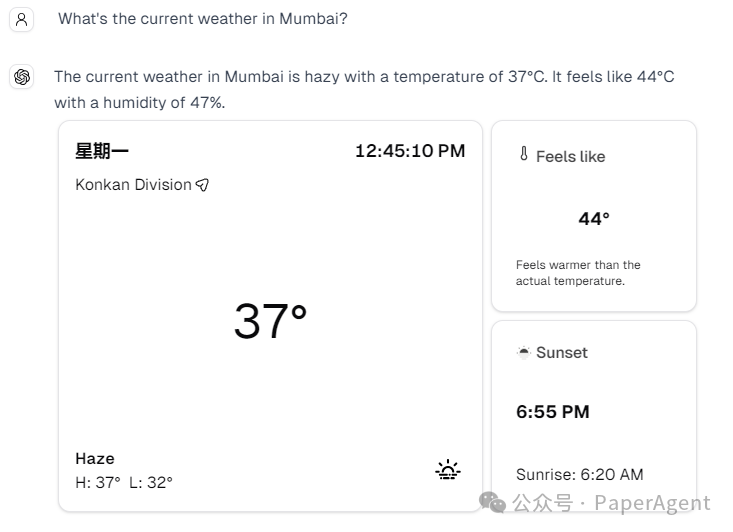
Task: Click the haze weather icon
Action: (x=448, y=470)
